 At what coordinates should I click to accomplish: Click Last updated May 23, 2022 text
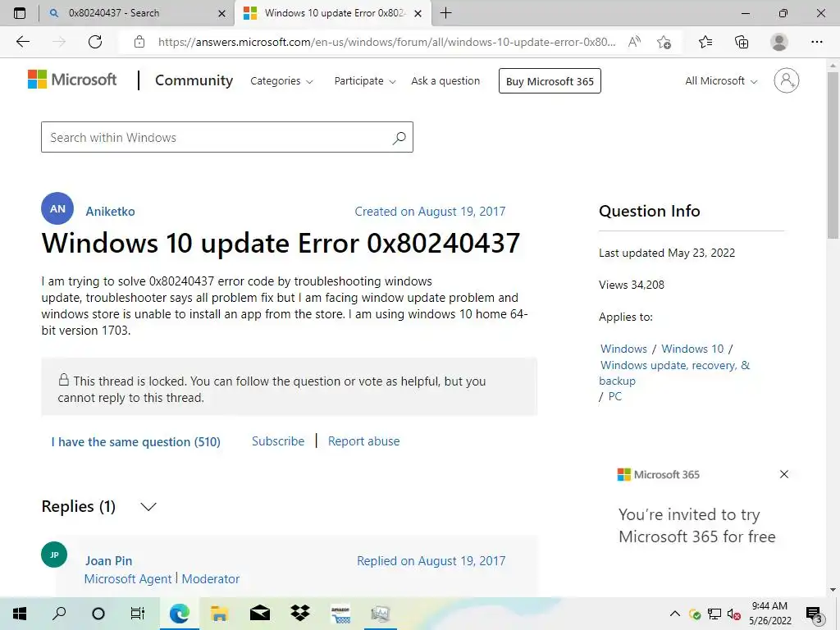click(667, 253)
